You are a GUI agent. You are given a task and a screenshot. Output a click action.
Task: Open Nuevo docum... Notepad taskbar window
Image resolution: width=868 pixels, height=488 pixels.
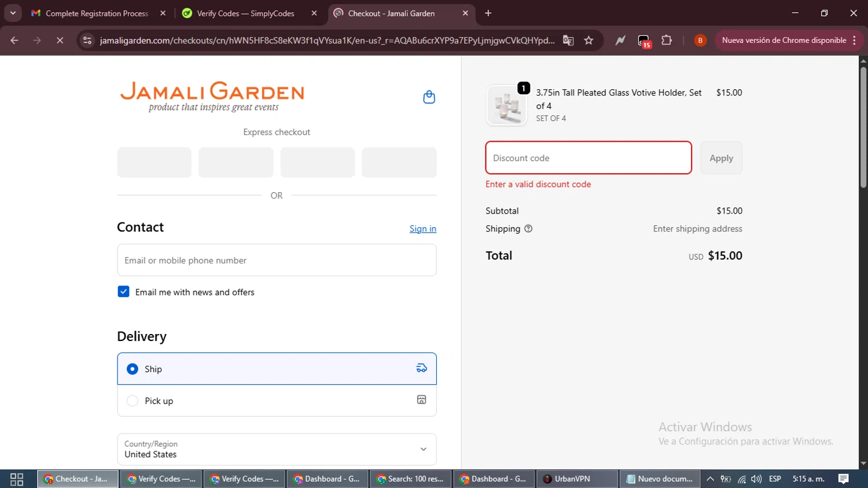pyautogui.click(x=660, y=479)
